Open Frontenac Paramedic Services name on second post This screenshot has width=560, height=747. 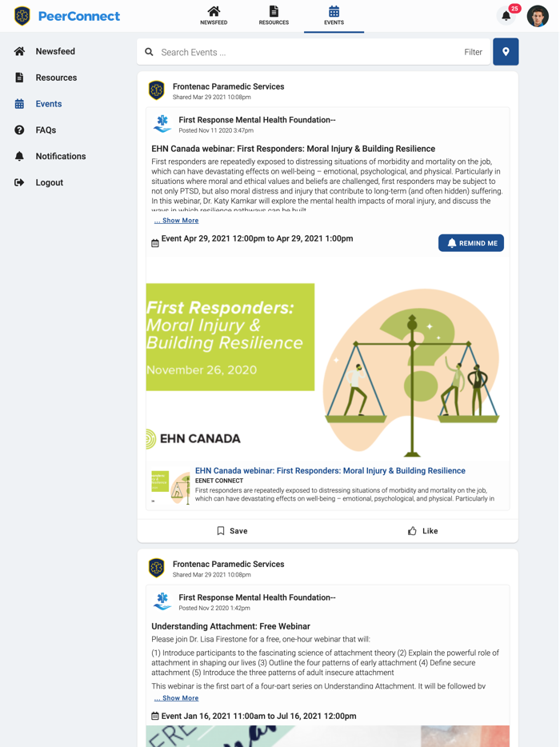(228, 564)
